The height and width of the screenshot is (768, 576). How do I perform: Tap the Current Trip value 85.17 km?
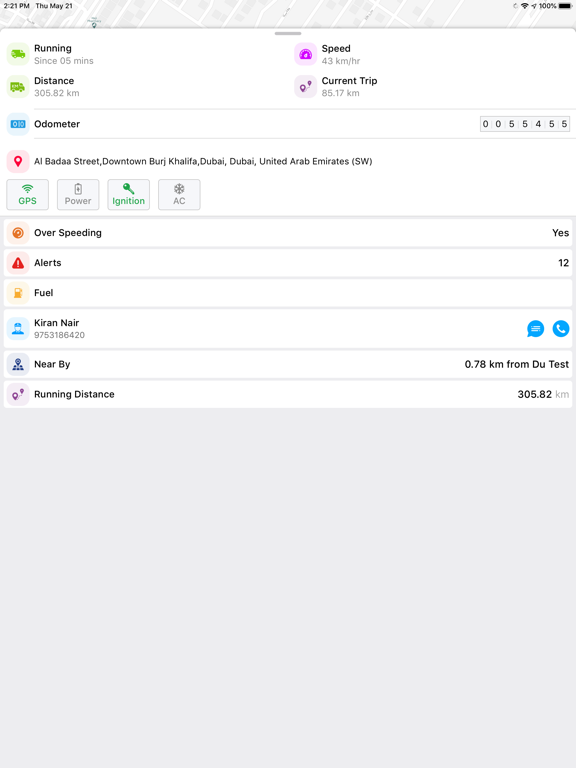[340, 93]
